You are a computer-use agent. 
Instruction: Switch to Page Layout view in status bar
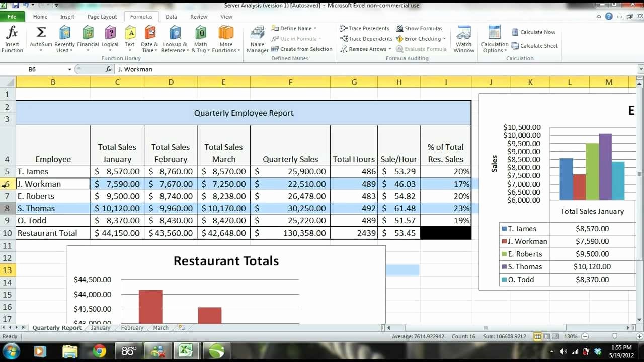pyautogui.click(x=547, y=336)
